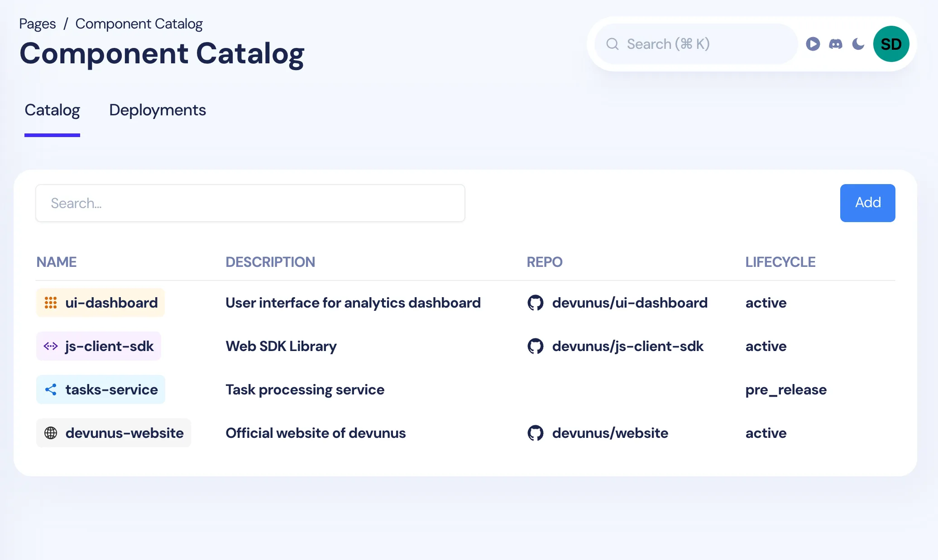The image size is (938, 560).
Task: Open the GitHub icon for devunus/ui-dashboard
Action: 536,303
